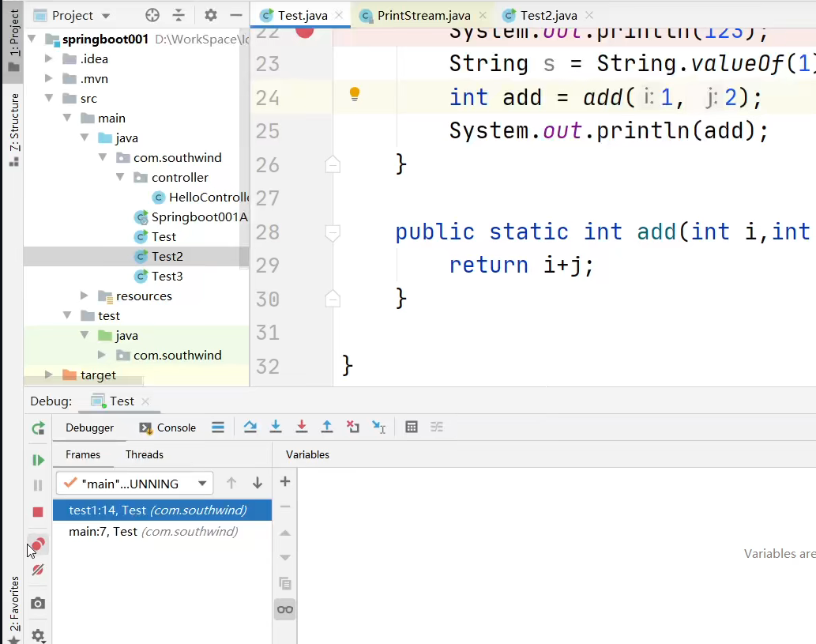Move watch down arrow in Variables
816x644 pixels.
click(x=285, y=558)
